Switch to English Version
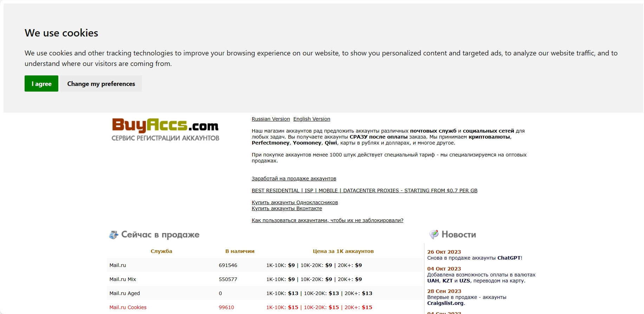This screenshot has height=314, width=644. 312,119
